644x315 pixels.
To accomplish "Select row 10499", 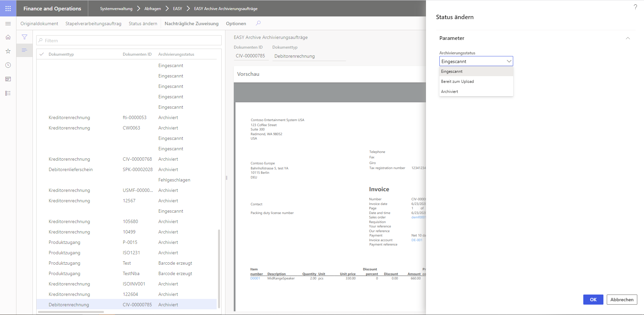I will [126, 232].
